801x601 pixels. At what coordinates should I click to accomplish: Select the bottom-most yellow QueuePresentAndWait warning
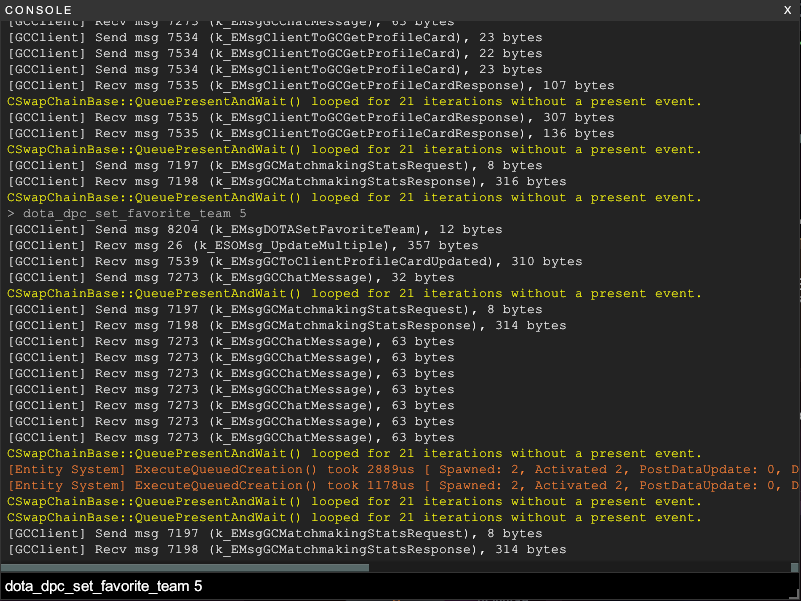[354, 517]
